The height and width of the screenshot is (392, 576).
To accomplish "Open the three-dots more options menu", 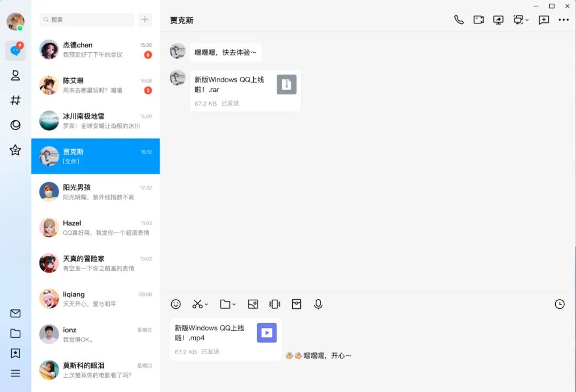I will [x=564, y=20].
